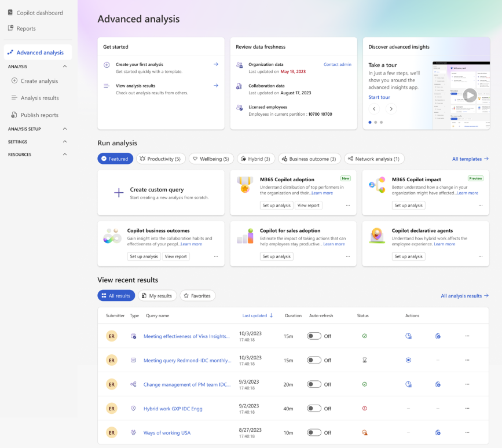Image resolution: width=502 pixels, height=448 pixels.
Task: Open Ways of working USA query
Action: 167,432
